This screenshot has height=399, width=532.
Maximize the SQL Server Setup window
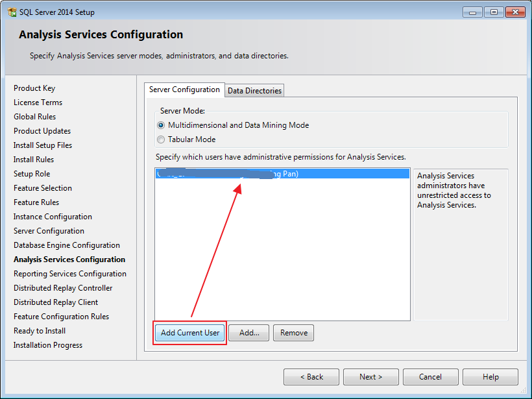[x=494, y=12]
